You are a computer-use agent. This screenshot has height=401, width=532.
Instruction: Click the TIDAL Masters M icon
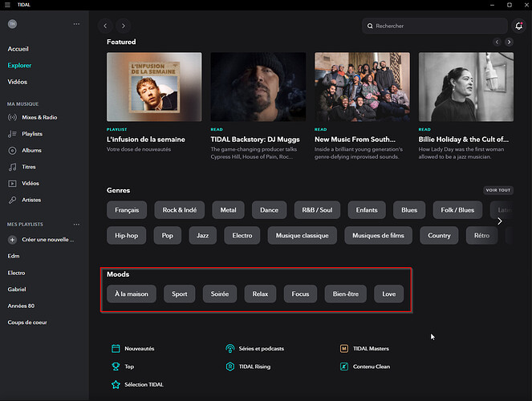(x=344, y=348)
